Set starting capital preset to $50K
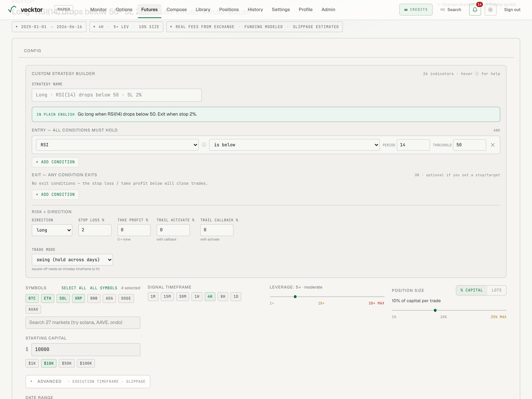532x399 pixels. (x=67, y=363)
